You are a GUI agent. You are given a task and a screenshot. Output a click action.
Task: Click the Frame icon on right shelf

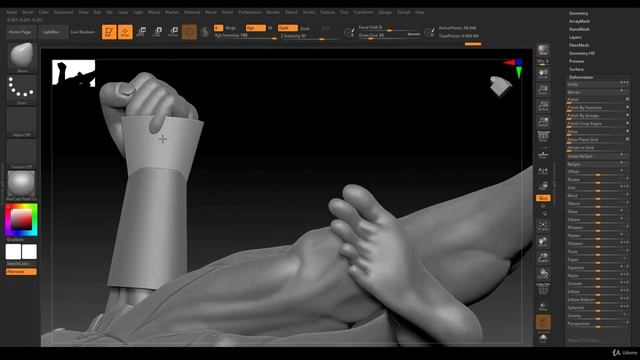543,226
